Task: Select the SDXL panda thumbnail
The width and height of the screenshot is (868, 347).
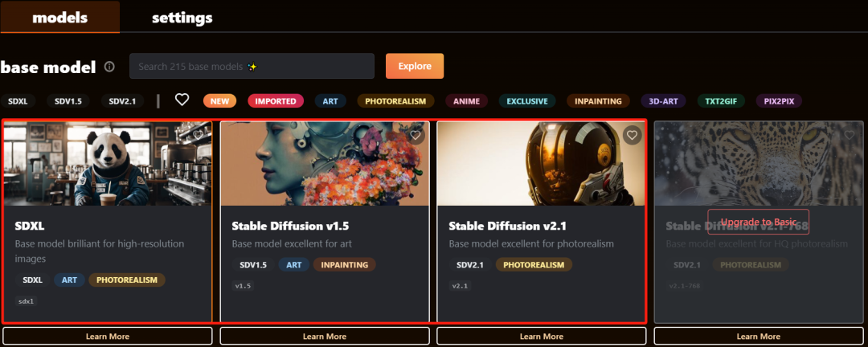Action: [108, 163]
